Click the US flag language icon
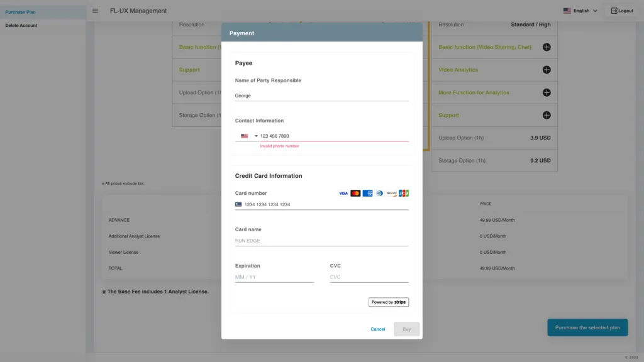Viewport: 644px width, 362px height. point(567,11)
